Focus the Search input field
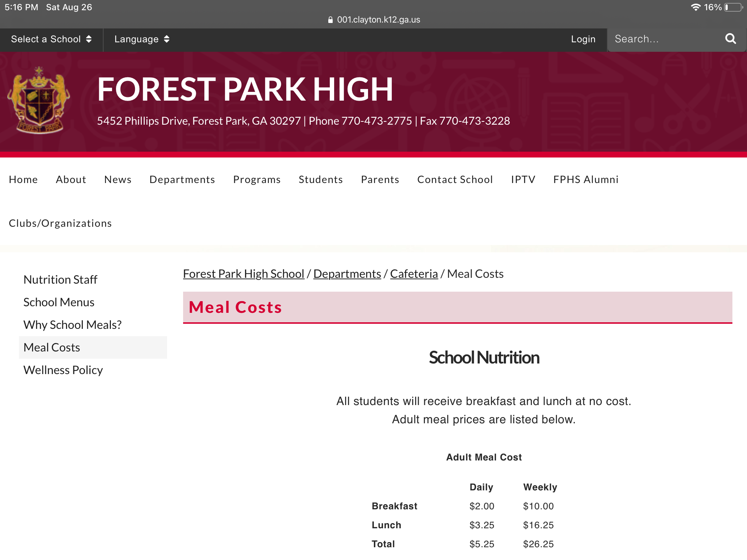Screen dimensions: 747x560 click(666, 39)
